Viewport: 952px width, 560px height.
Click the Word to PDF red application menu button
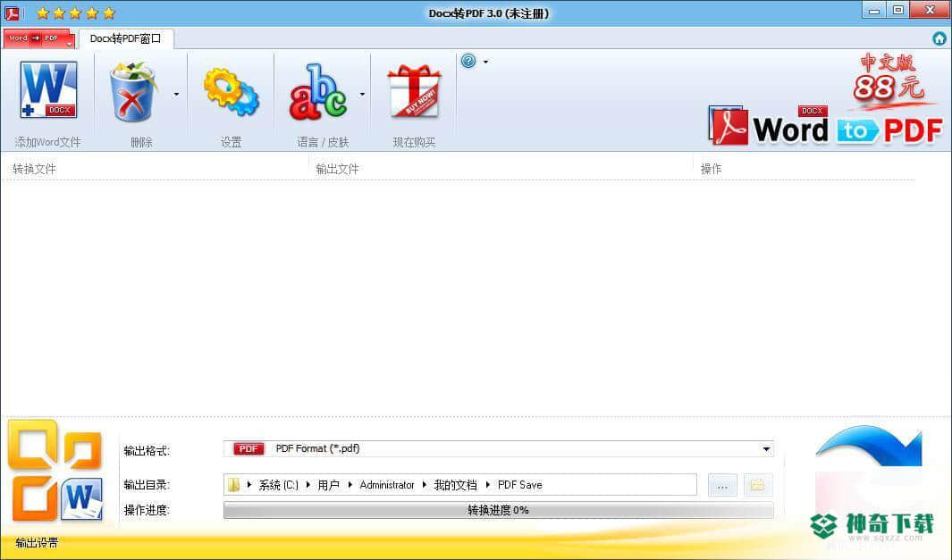(x=38, y=38)
